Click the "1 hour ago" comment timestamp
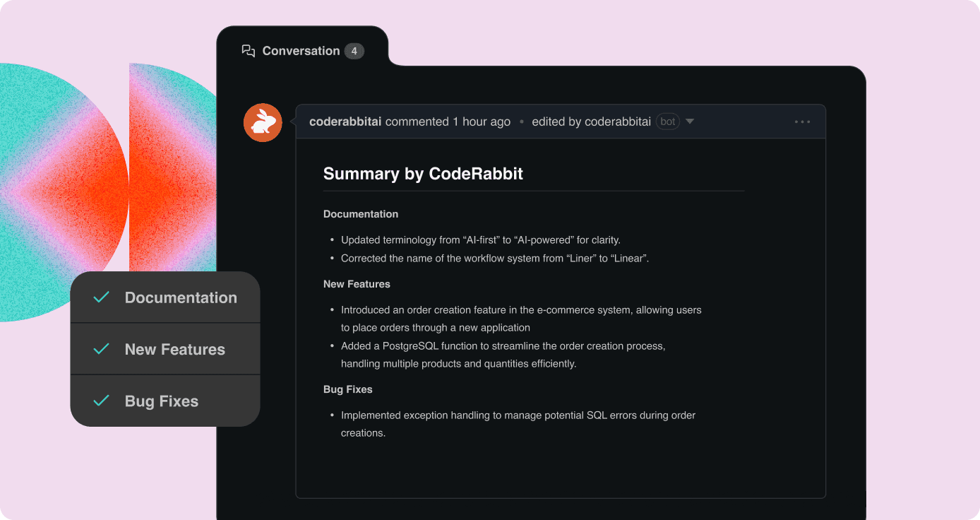 [482, 122]
